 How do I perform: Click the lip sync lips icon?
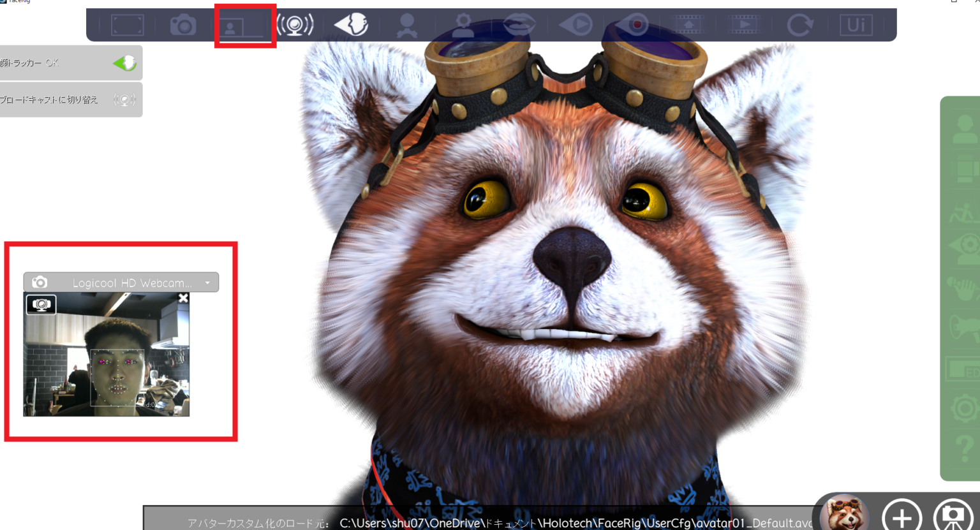point(519,26)
